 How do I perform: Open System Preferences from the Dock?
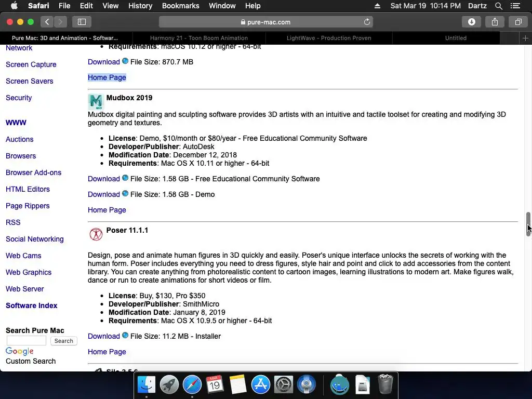[x=283, y=384]
